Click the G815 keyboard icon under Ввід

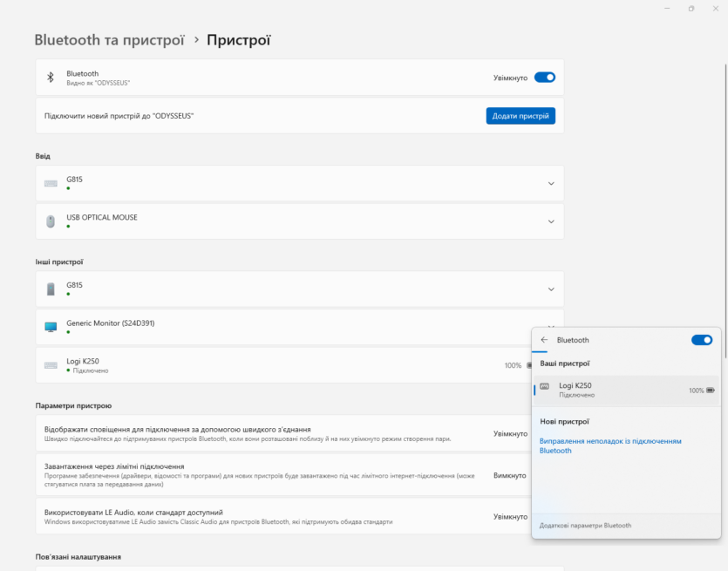pos(51,183)
